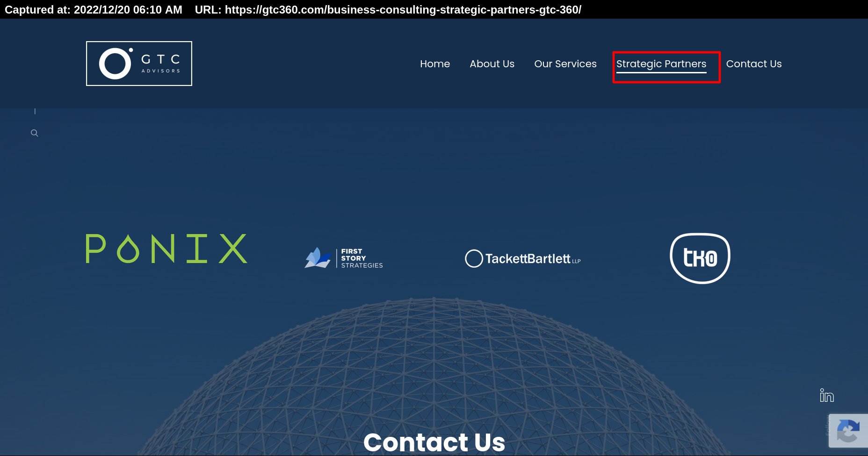Open the search magnifier icon
This screenshot has width=868, height=456.
click(35, 133)
